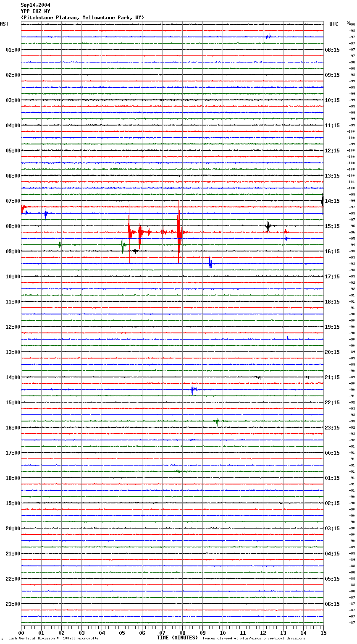Click the '05:00' MST time label
Image resolution: width=357 pixels, height=644 pixels.
click(13, 151)
